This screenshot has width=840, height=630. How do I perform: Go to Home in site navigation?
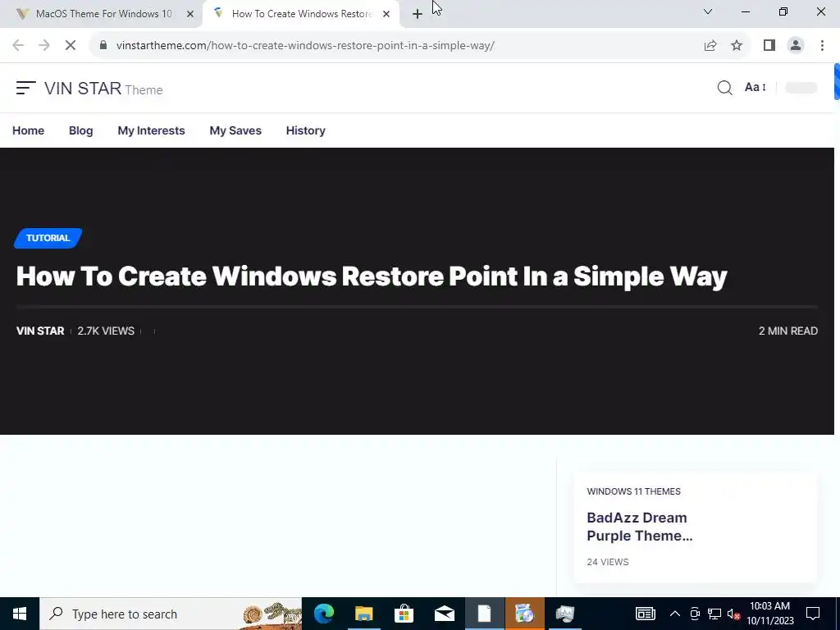29,130
